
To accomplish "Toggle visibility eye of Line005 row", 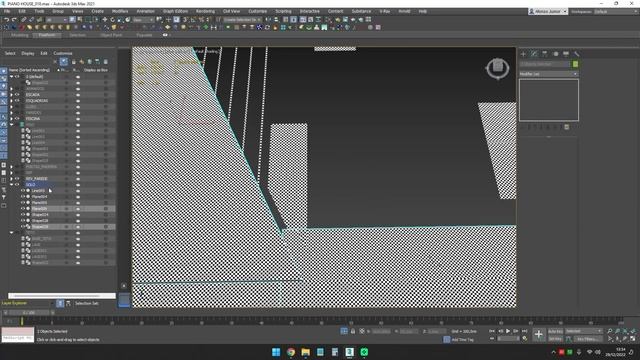I will (23, 191).
